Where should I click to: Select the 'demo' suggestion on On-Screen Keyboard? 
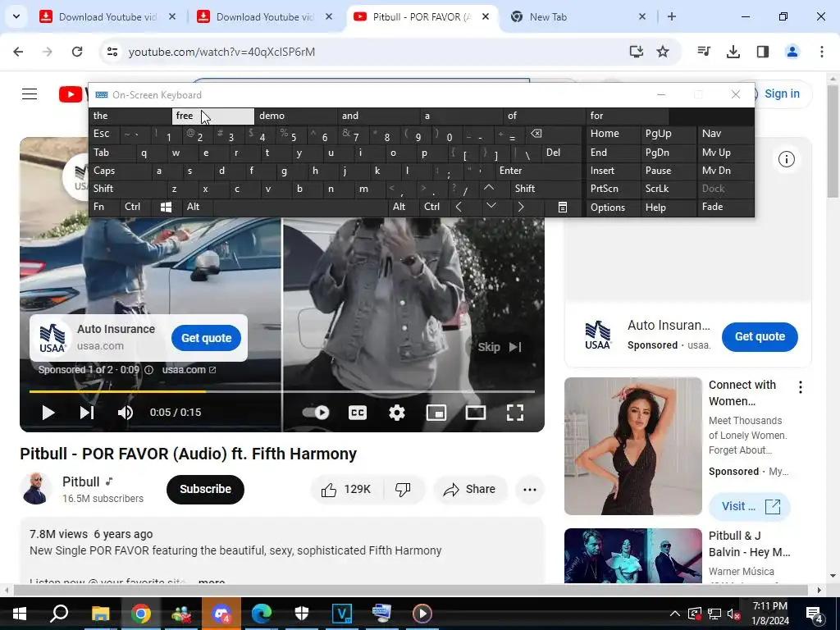click(295, 116)
